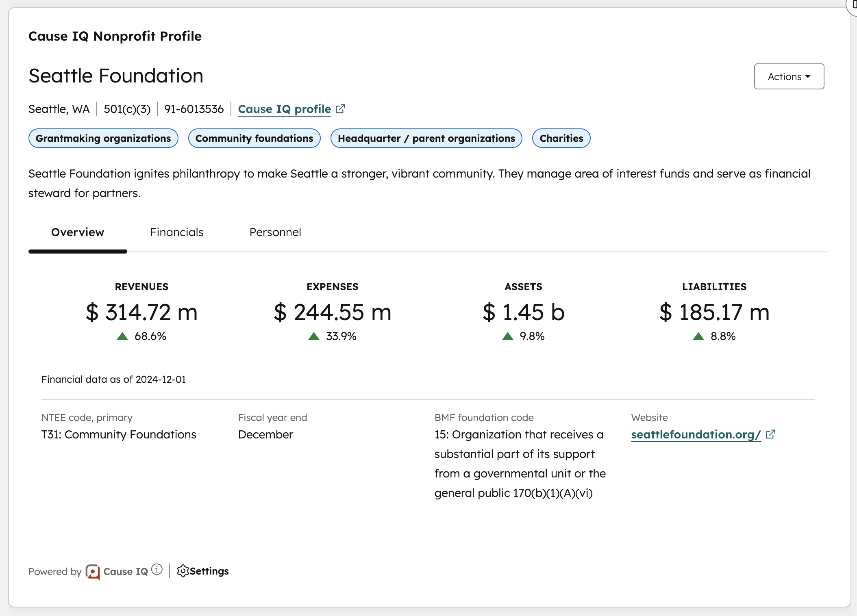Switch to the Financials tab
Screen dimensions: 857x616
[x=176, y=232]
